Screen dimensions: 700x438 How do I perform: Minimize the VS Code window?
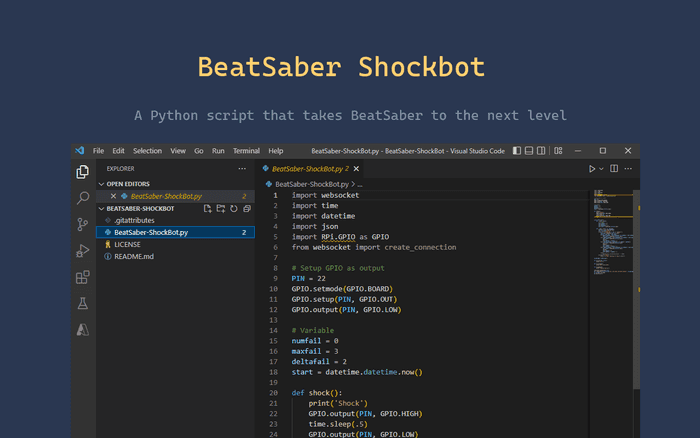(578, 150)
